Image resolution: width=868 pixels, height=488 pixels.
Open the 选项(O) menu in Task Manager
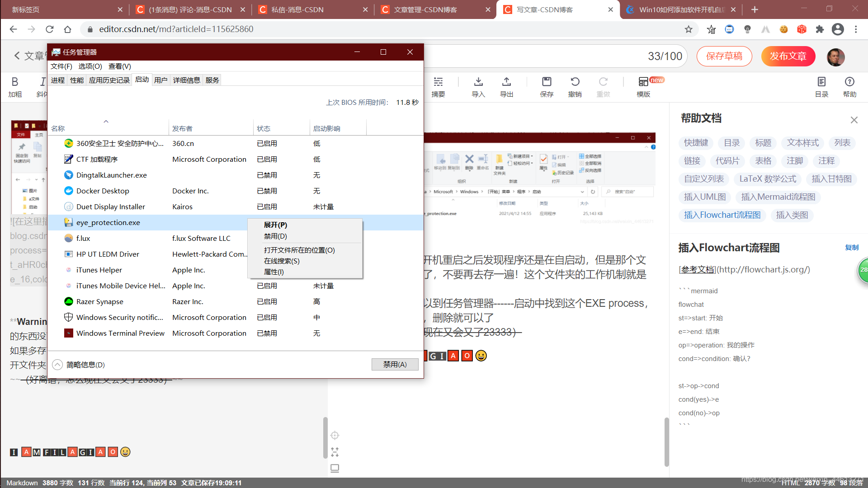coord(90,66)
